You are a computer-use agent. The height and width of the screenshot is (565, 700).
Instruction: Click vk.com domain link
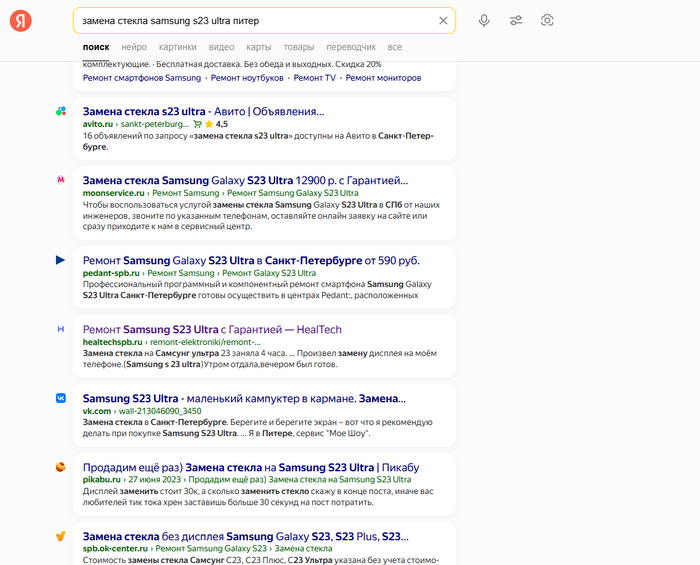(97, 411)
